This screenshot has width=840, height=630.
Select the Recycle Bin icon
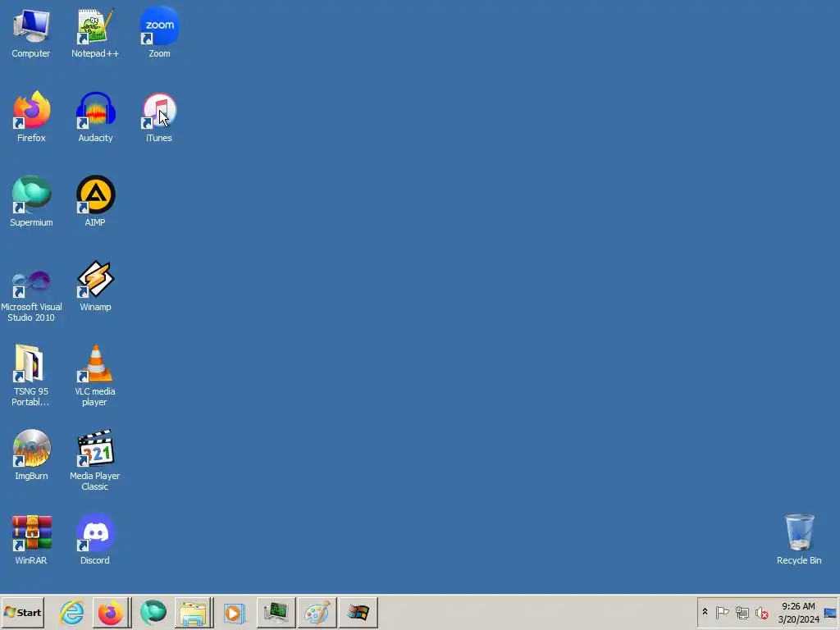(799, 540)
